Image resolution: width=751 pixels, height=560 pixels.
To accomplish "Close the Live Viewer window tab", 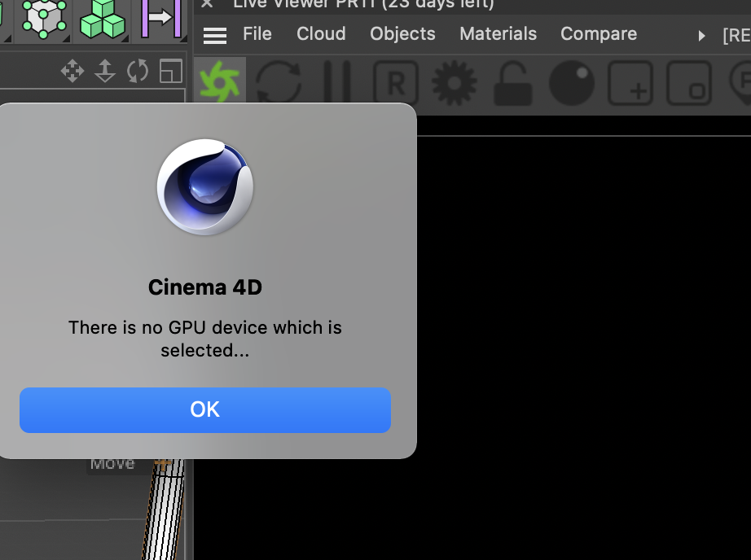I will 207,4.
